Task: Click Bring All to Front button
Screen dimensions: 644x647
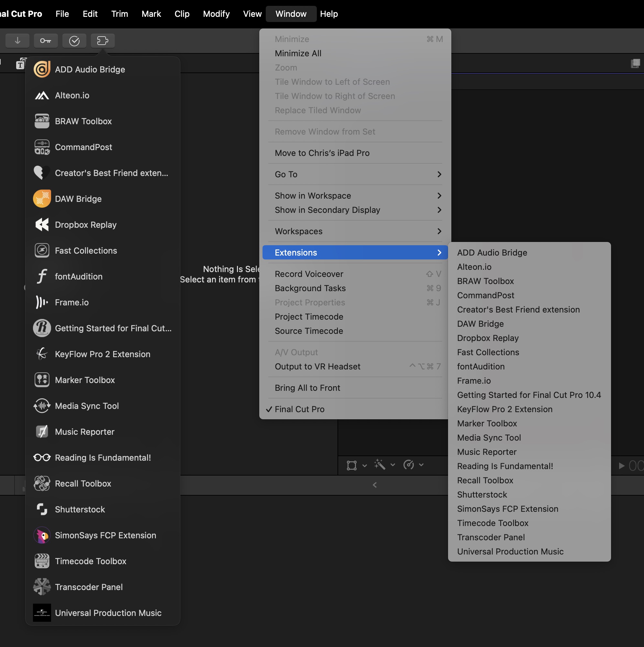Action: [x=307, y=387]
